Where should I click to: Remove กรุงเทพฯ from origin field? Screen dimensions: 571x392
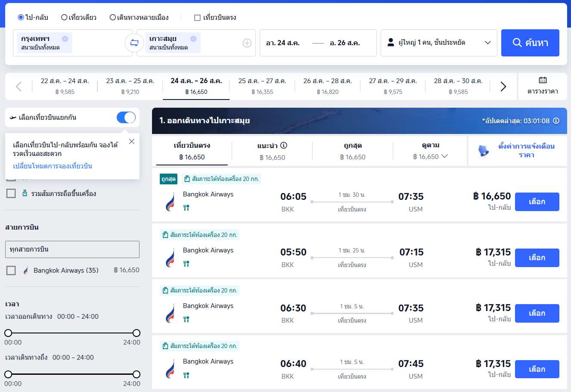tap(65, 39)
